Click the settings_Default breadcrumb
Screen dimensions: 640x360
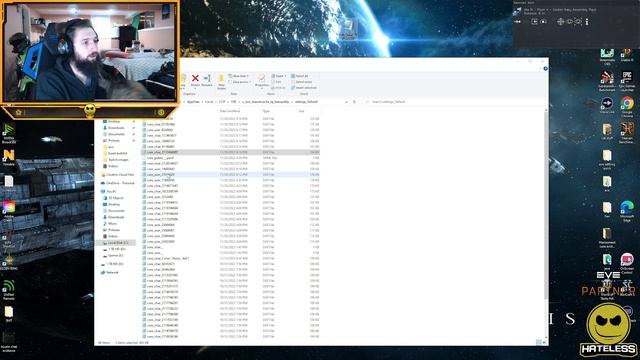click(x=306, y=102)
